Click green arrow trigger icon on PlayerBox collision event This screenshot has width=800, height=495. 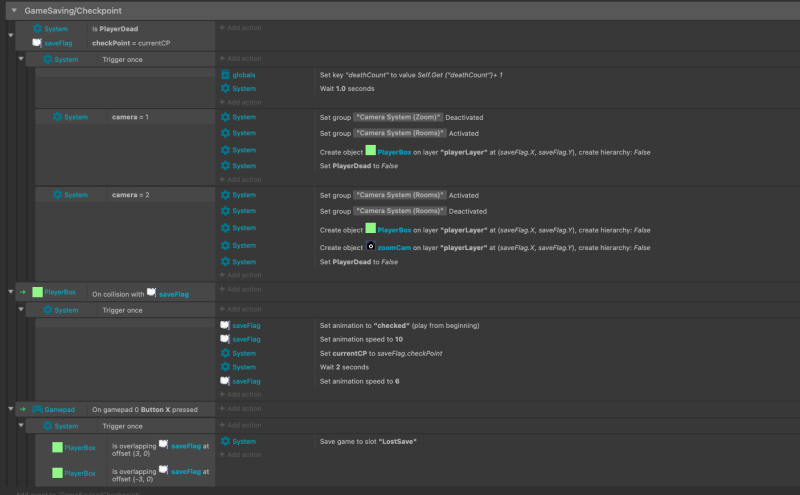point(23,292)
